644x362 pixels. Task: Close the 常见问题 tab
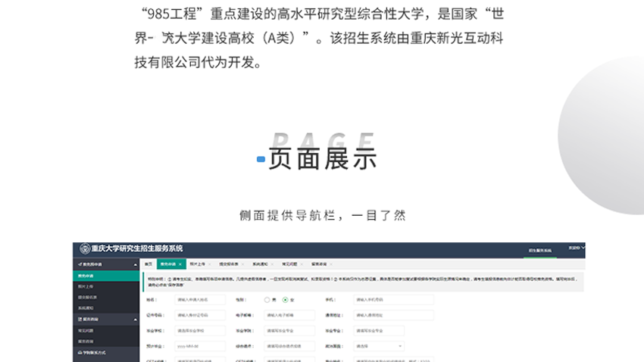click(x=302, y=264)
